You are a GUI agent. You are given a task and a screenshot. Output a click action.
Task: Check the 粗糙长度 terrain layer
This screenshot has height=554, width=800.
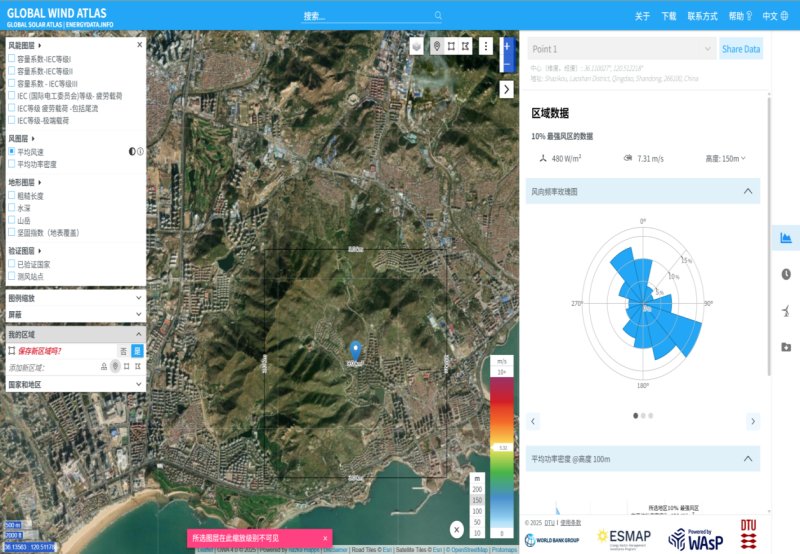pyautogui.click(x=12, y=196)
